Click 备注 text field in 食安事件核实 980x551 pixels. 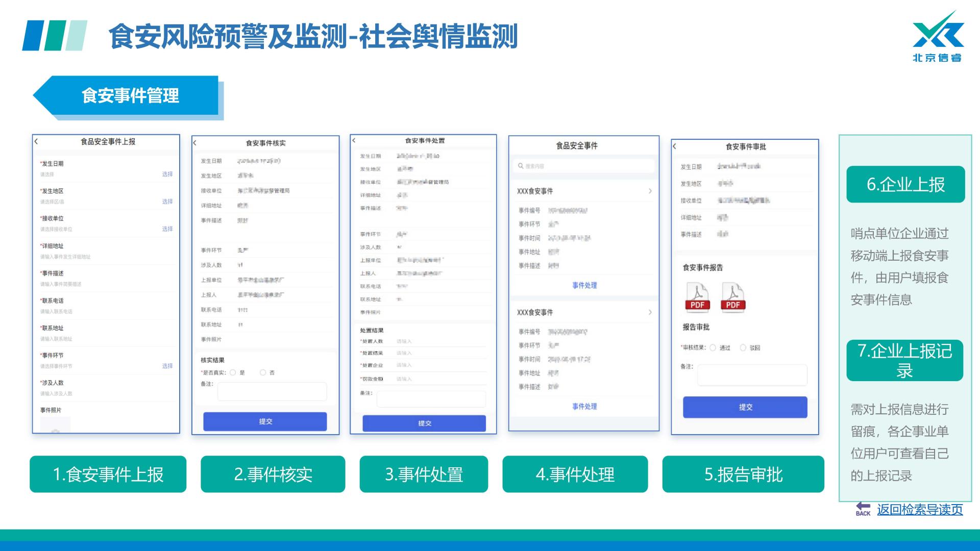272,392
